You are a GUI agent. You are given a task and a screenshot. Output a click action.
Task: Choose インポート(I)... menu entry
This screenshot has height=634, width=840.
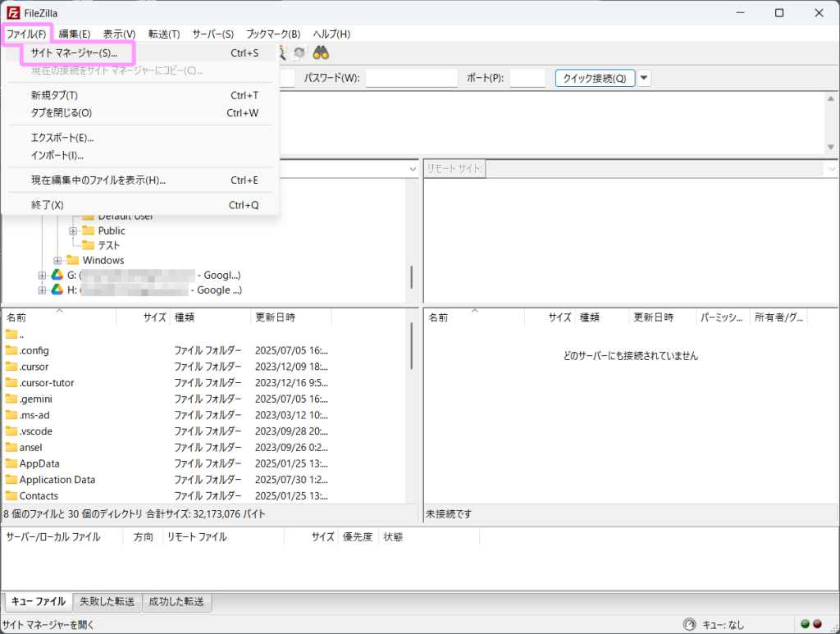point(140,155)
